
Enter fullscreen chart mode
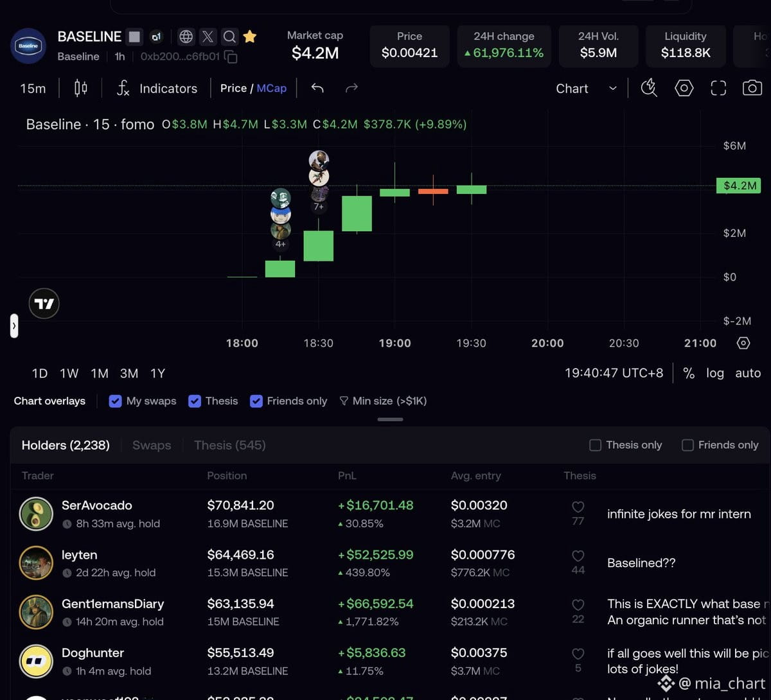coord(718,88)
